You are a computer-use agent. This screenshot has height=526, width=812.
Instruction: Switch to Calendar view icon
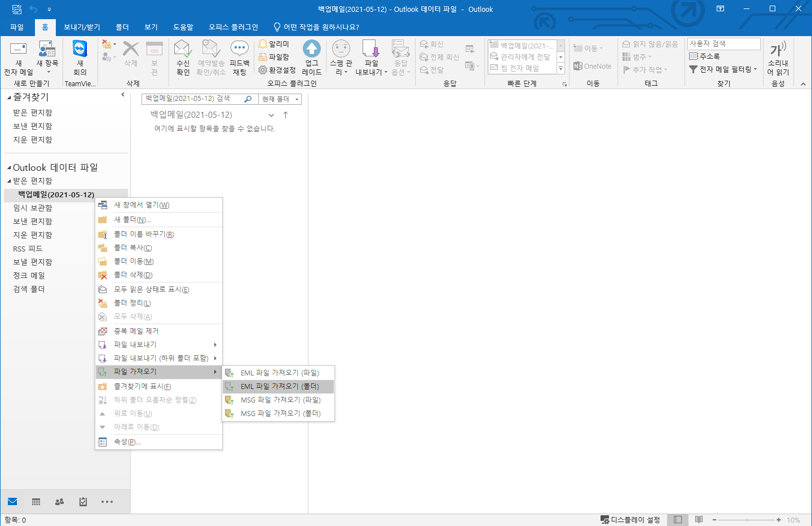tap(36, 502)
